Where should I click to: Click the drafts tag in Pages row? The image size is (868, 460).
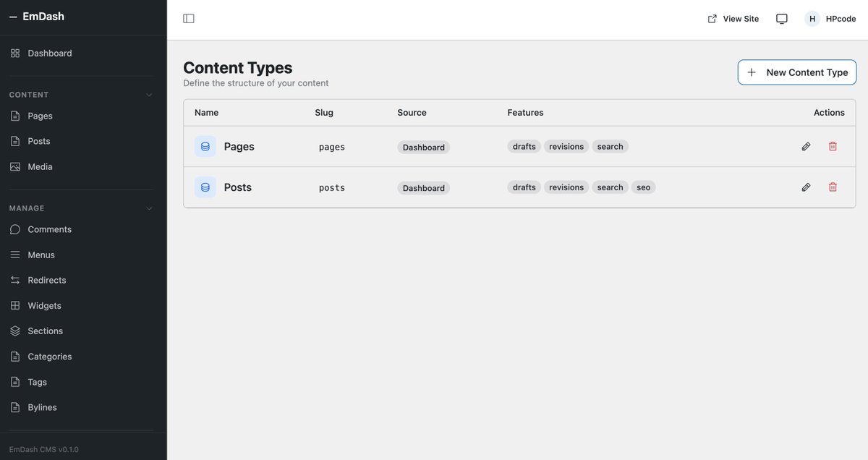click(x=524, y=146)
